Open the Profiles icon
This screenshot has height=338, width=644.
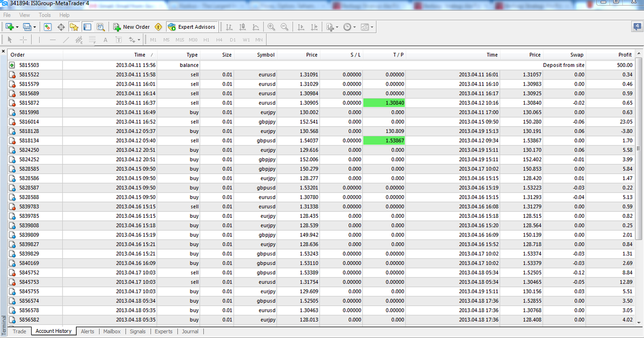click(x=27, y=27)
